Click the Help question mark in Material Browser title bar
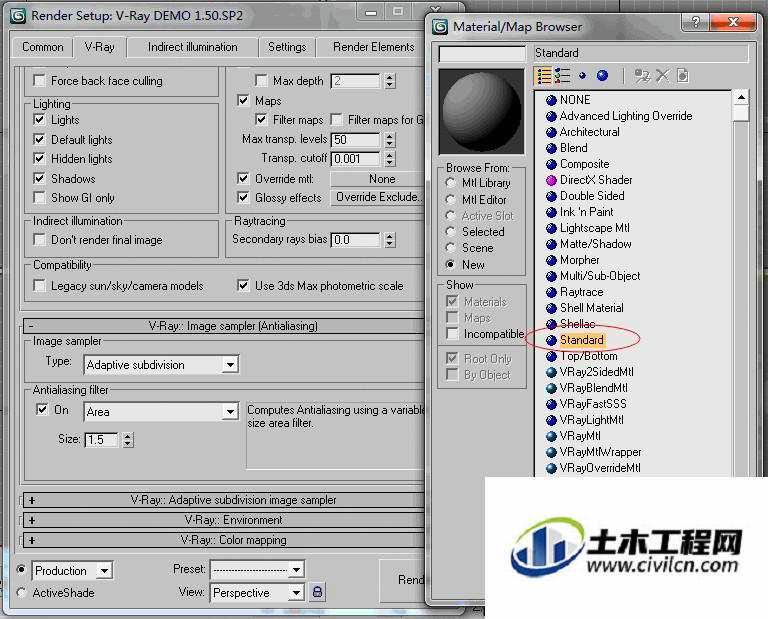768x619 pixels. (695, 22)
